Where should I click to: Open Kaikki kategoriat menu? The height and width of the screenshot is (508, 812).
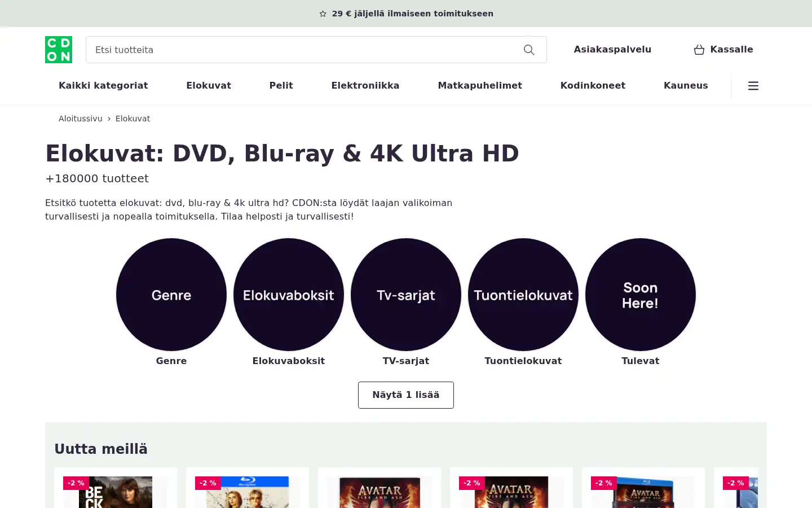click(x=103, y=86)
